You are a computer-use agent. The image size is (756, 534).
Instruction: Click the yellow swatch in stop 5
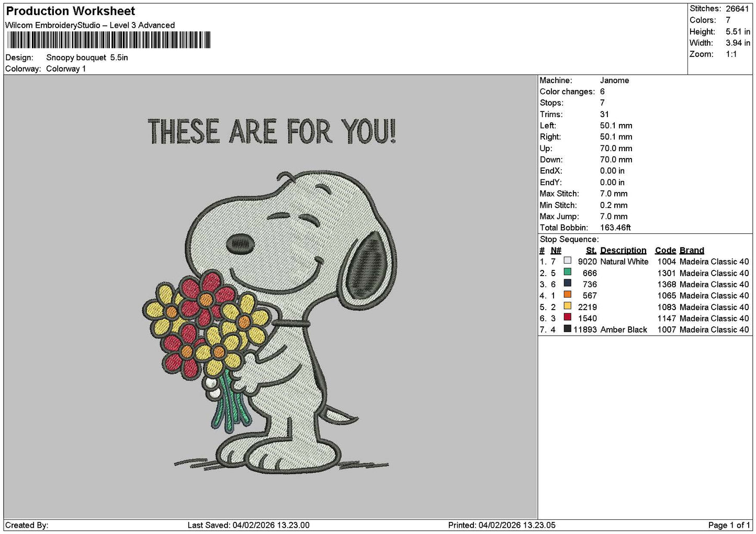point(567,306)
